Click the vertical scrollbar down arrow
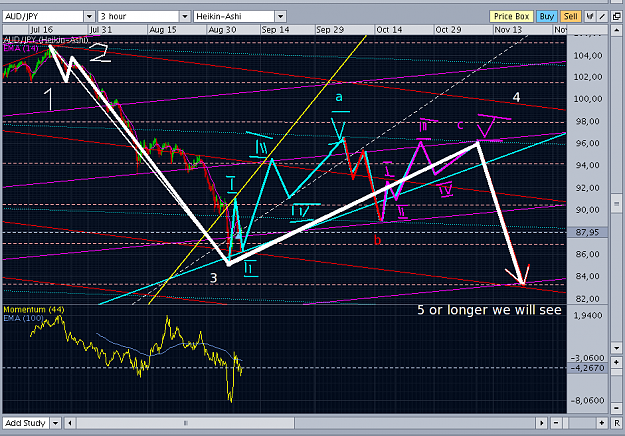Image resolution: width=625 pixels, height=436 pixels. (617, 348)
